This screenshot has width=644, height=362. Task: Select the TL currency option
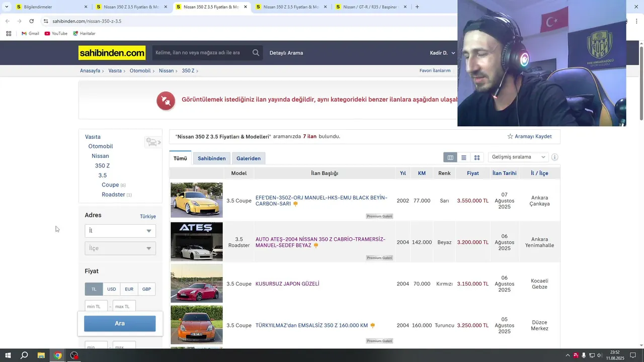[x=94, y=289]
